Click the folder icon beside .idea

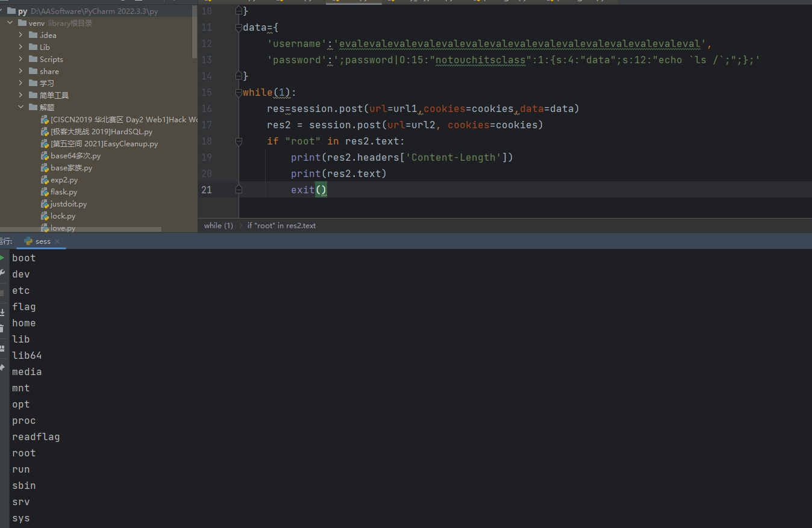[x=33, y=35]
